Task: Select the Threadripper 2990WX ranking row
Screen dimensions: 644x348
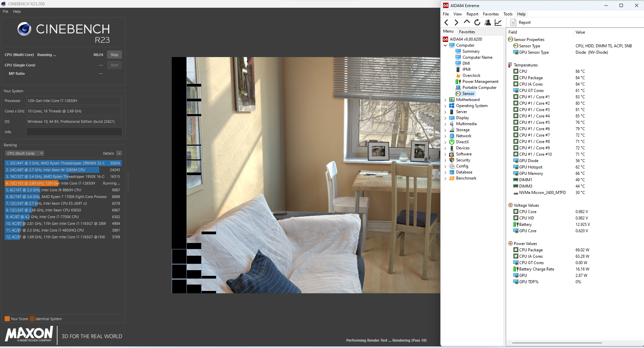Action: [x=63, y=163]
